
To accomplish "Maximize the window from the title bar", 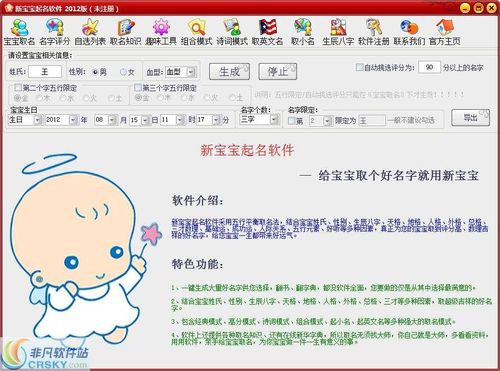I will (478, 8).
